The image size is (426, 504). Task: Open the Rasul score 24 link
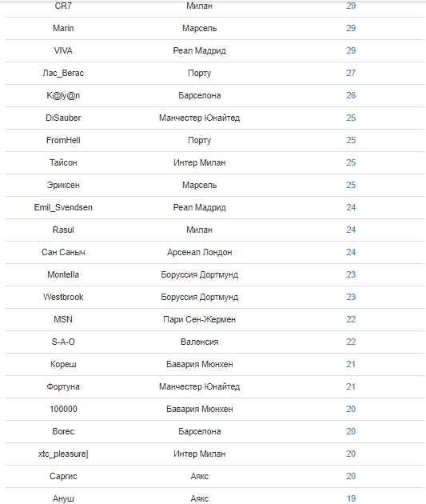tap(351, 230)
